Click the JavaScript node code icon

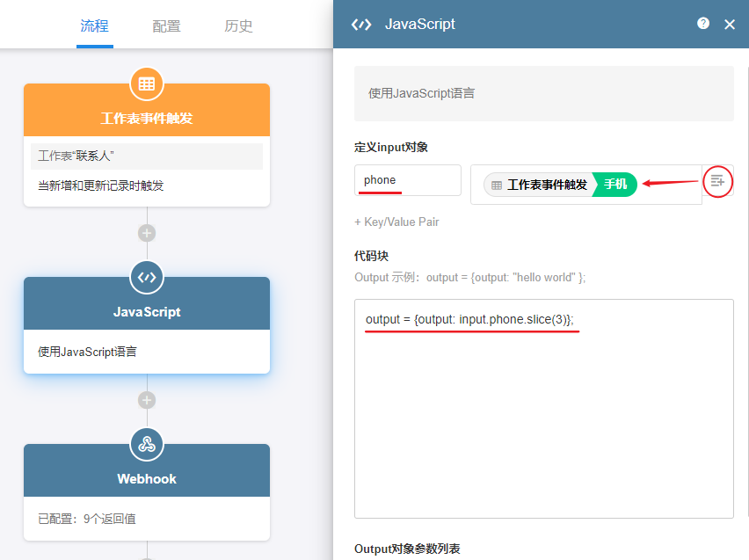(147, 277)
